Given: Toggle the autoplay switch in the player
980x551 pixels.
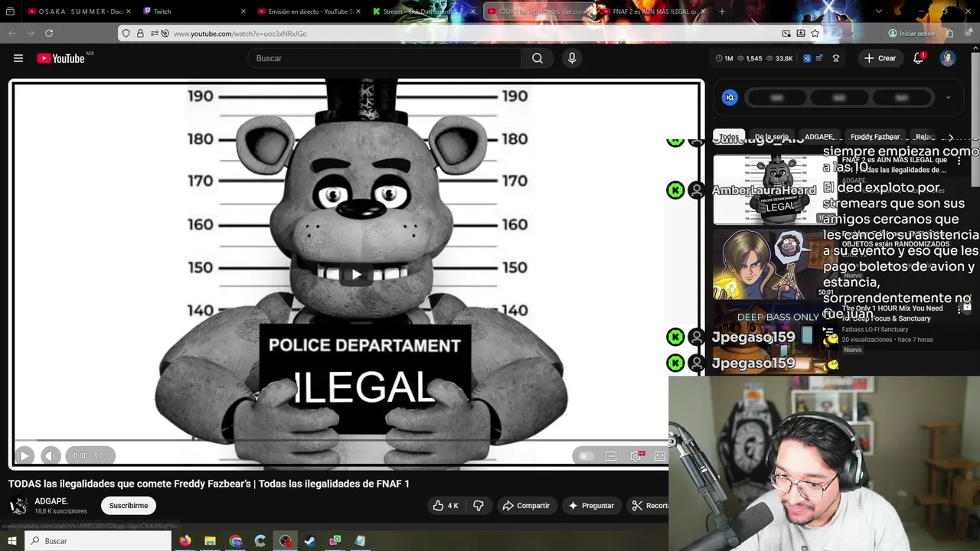Looking at the screenshot, I should tap(586, 456).
